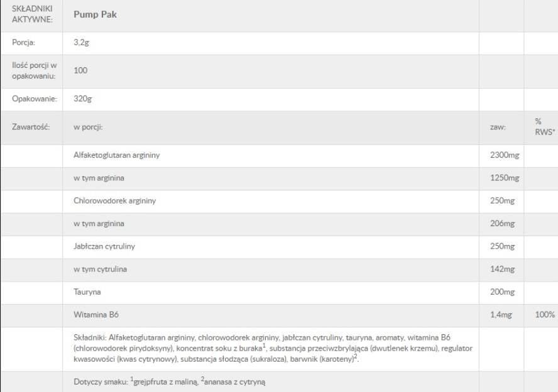This screenshot has width=558, height=392.
Task: Click the Pump Pak product name
Action: coord(95,15)
